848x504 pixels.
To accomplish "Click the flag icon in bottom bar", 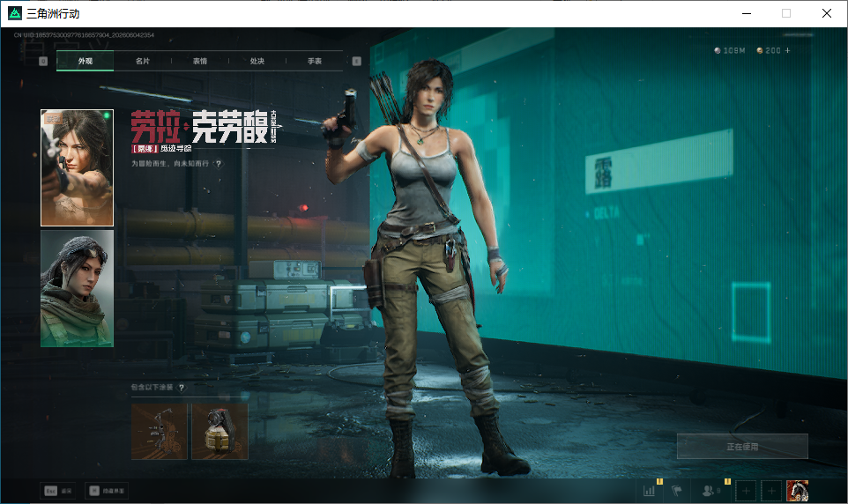I will 677,491.
